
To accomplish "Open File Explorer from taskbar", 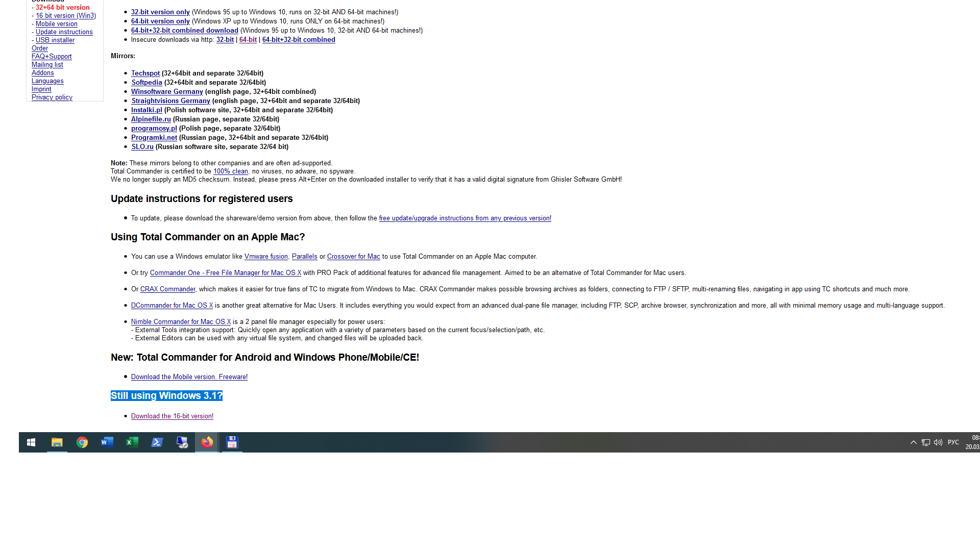I will pos(57,442).
